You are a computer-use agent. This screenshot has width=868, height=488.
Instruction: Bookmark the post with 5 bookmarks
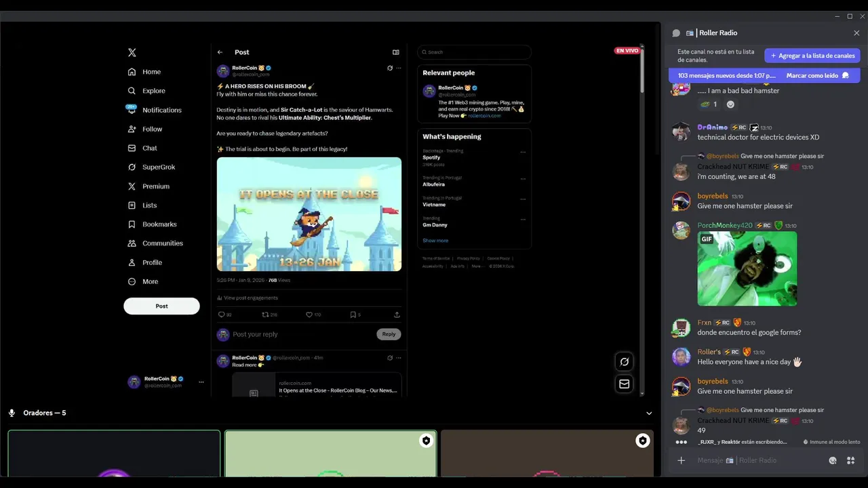[x=353, y=314]
